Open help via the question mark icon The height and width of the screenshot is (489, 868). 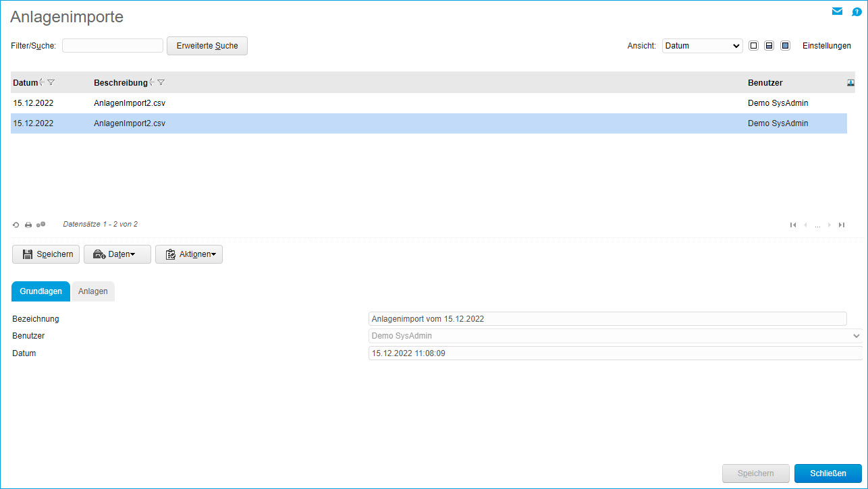tap(857, 12)
